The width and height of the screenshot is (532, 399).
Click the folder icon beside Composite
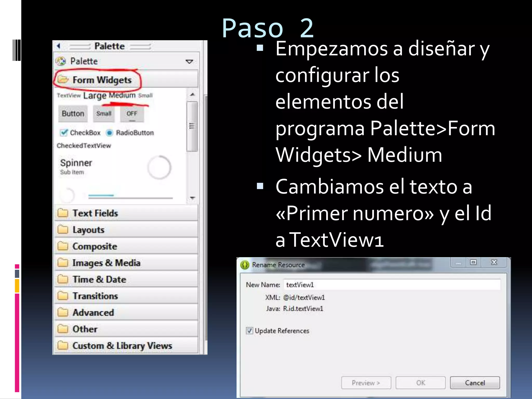coord(63,246)
